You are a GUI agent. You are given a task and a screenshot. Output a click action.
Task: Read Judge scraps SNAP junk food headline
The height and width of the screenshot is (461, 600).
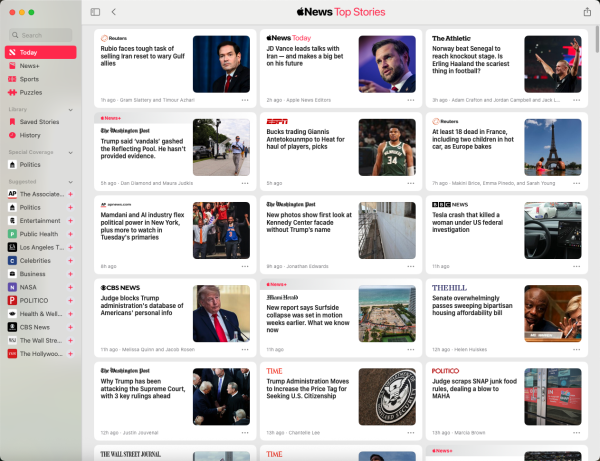tap(474, 389)
